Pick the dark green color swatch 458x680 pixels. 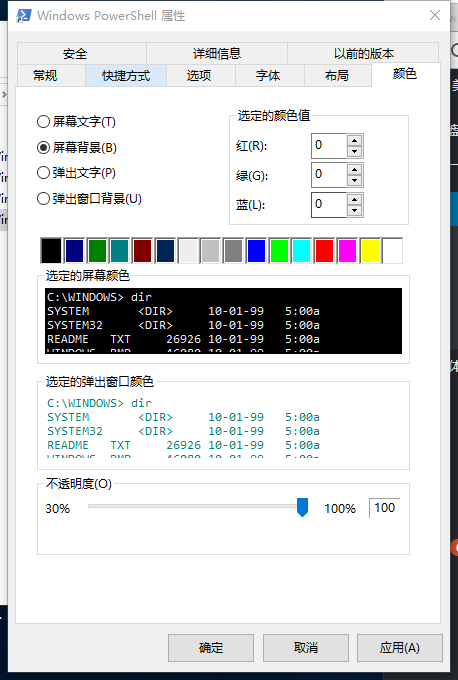(x=97, y=251)
